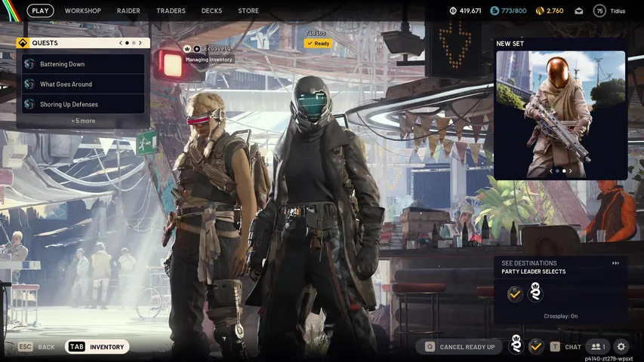Click the Q key hint icon

pyautogui.click(x=430, y=347)
